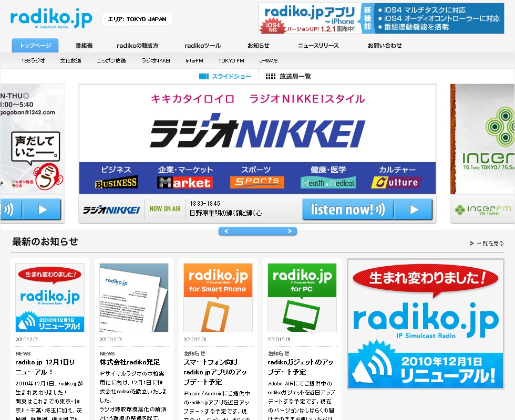
Task: Advance the slideshow with the right arrow
Action: [x=289, y=230]
